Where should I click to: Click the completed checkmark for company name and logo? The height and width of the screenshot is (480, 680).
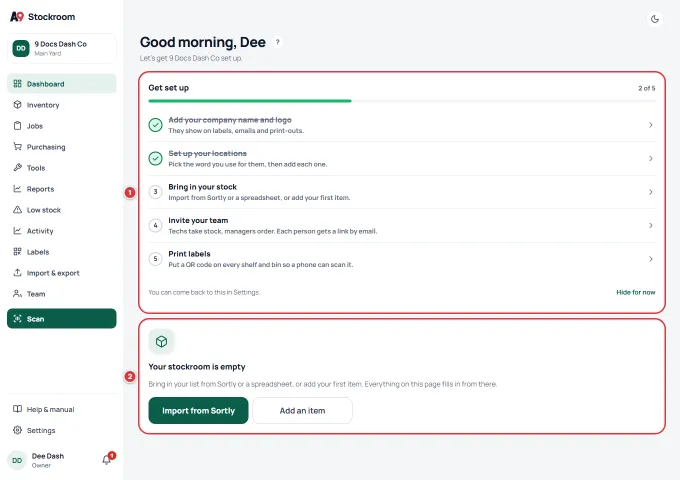click(x=155, y=125)
